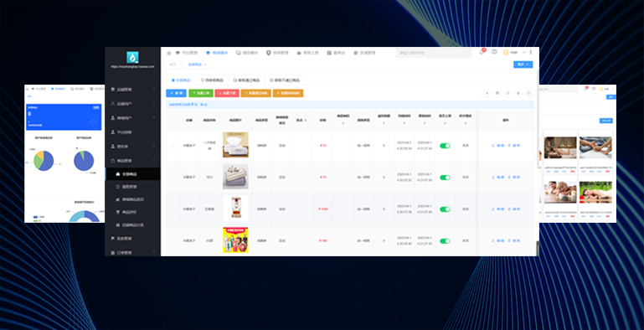The height and width of the screenshot is (330, 644).
Task: Collapse the expanded sidebar group with bag icon
Action: pyautogui.click(x=132, y=161)
